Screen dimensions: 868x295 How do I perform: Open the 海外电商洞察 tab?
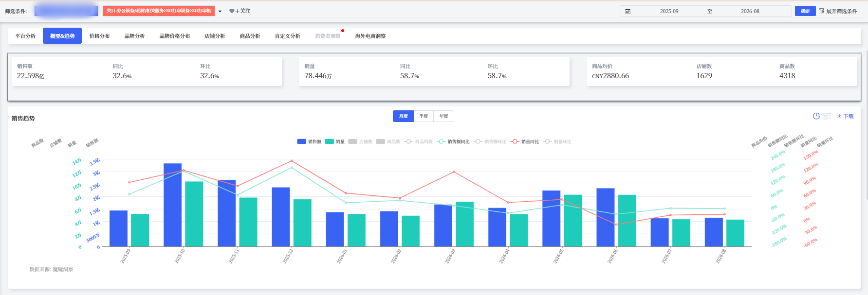coord(370,36)
